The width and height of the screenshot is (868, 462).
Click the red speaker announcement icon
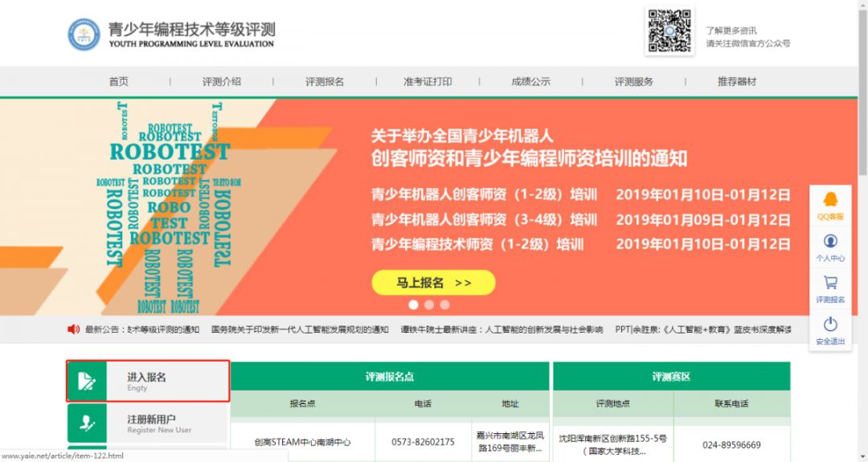73,329
